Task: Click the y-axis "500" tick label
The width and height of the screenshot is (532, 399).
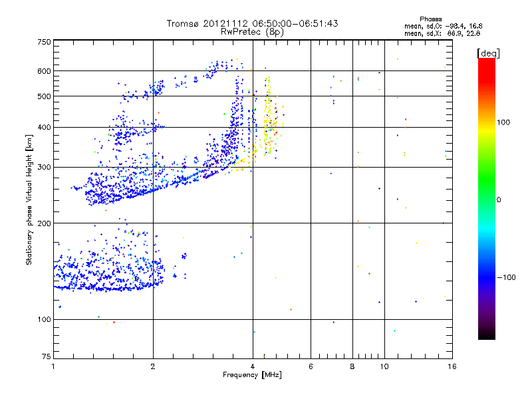Action: click(x=44, y=96)
